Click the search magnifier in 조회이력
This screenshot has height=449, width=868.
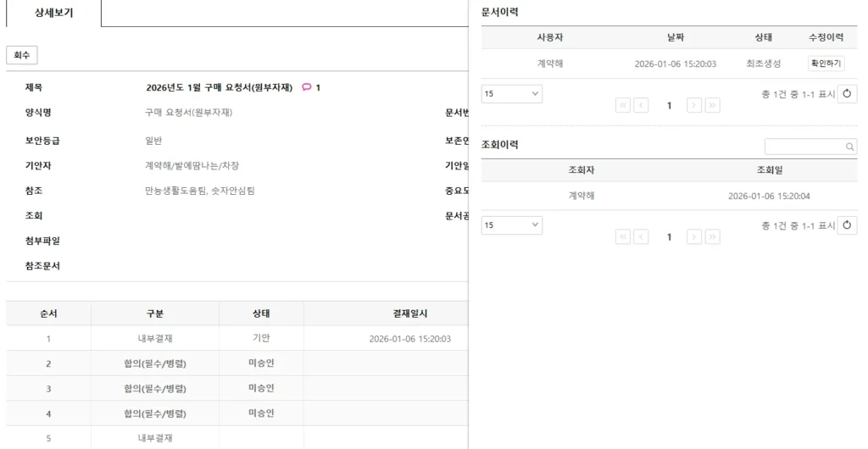pos(850,147)
